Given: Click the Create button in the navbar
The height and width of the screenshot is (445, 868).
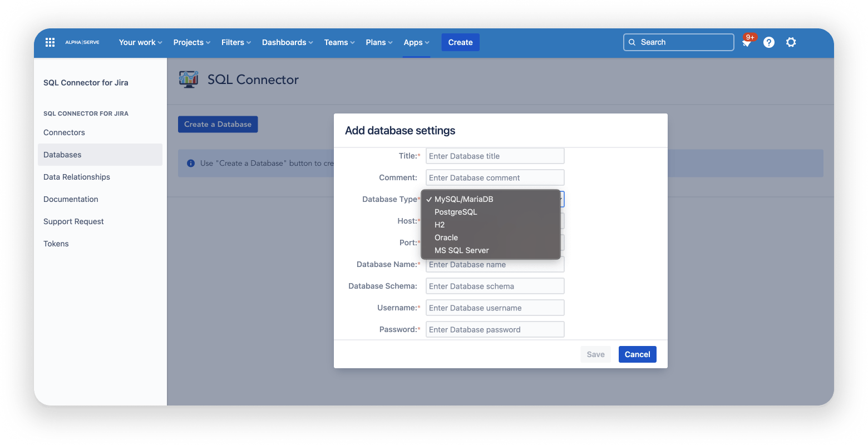Looking at the screenshot, I should (x=460, y=42).
